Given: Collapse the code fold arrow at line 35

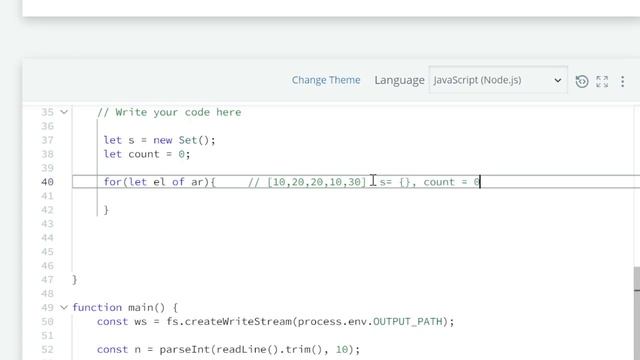Looking at the screenshot, I should click(x=64, y=112).
